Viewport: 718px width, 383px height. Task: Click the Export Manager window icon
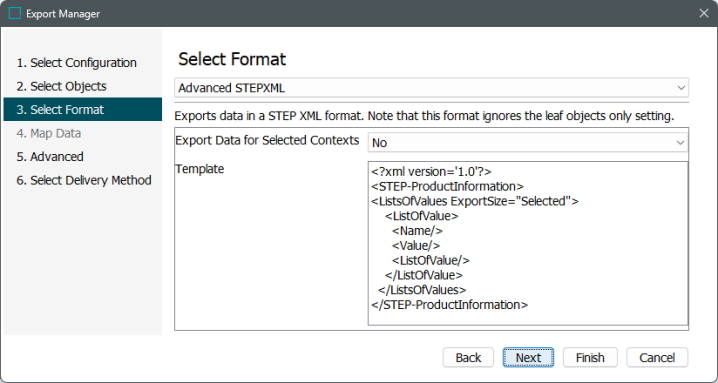(15, 13)
